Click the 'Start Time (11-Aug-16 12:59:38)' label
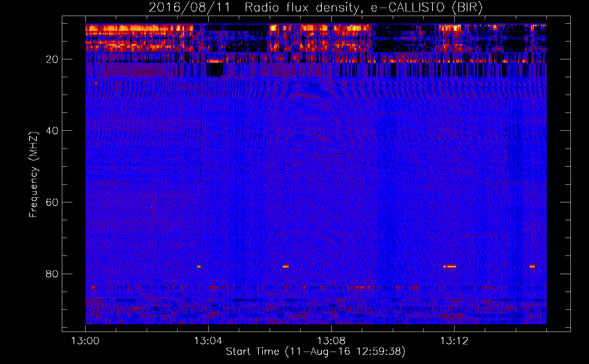589x364 pixels. click(x=316, y=352)
